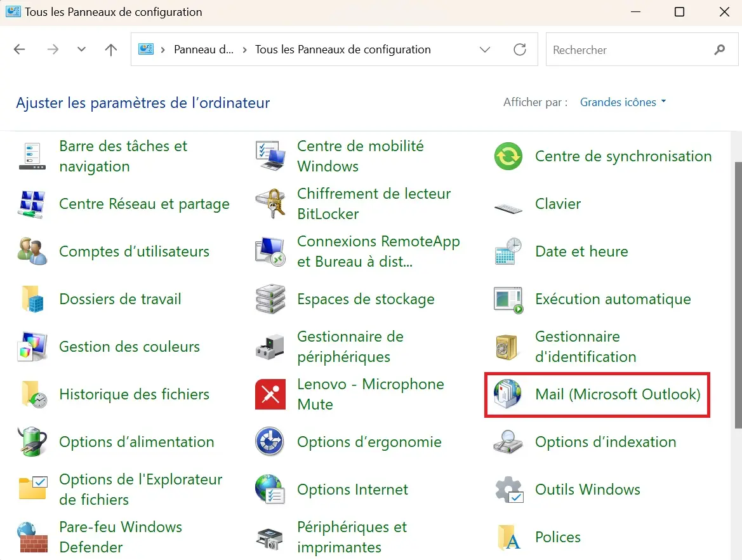Open Gestion des couleurs
This screenshot has width=742, height=560.
tap(129, 347)
